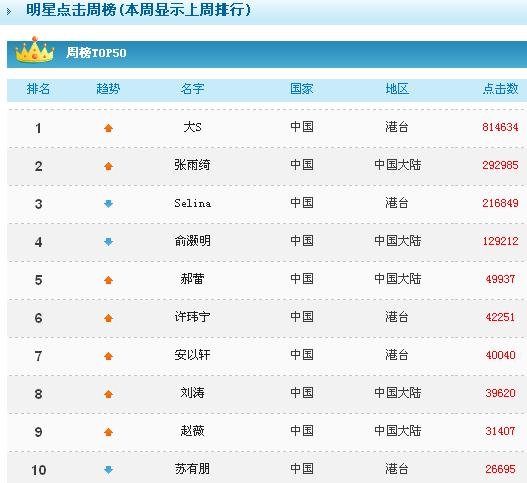The image size is (527, 483).
Task: Open the star name link 刘涛
Action: [192, 393]
